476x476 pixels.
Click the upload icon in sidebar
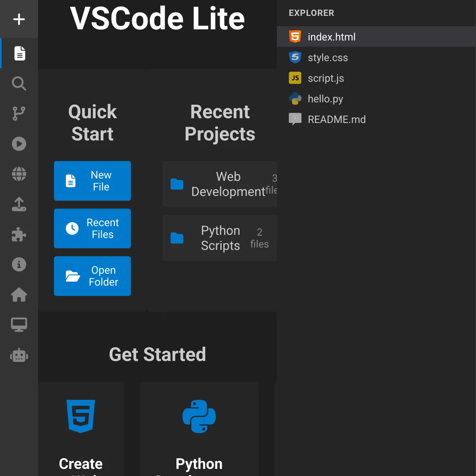pyautogui.click(x=19, y=204)
